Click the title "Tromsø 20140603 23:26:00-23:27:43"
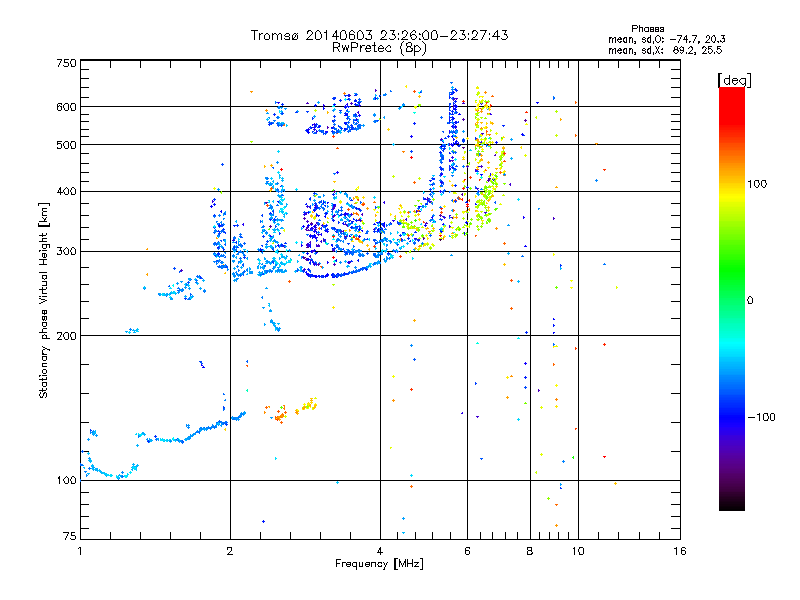Viewport: 800px width, 600px height. coord(379,35)
